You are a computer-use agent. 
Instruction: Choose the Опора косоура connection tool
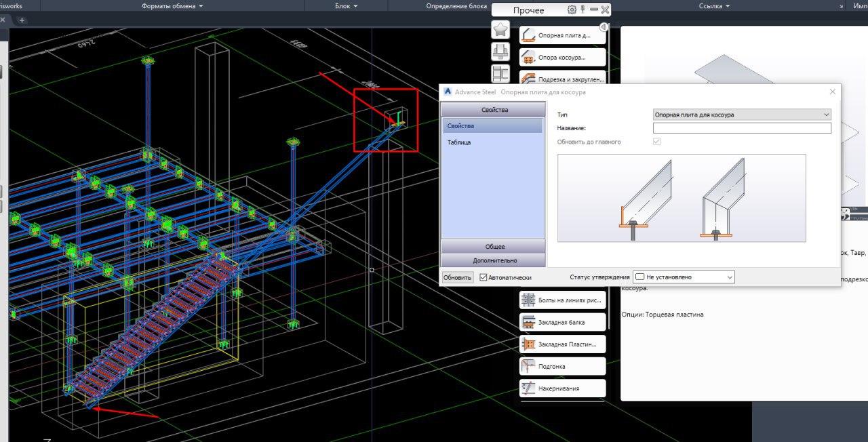562,58
